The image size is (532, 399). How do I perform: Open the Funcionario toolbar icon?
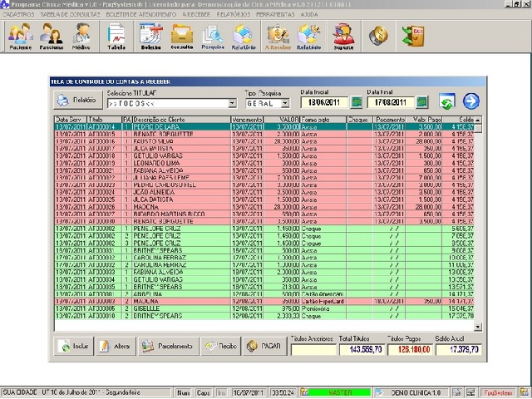pos(51,36)
